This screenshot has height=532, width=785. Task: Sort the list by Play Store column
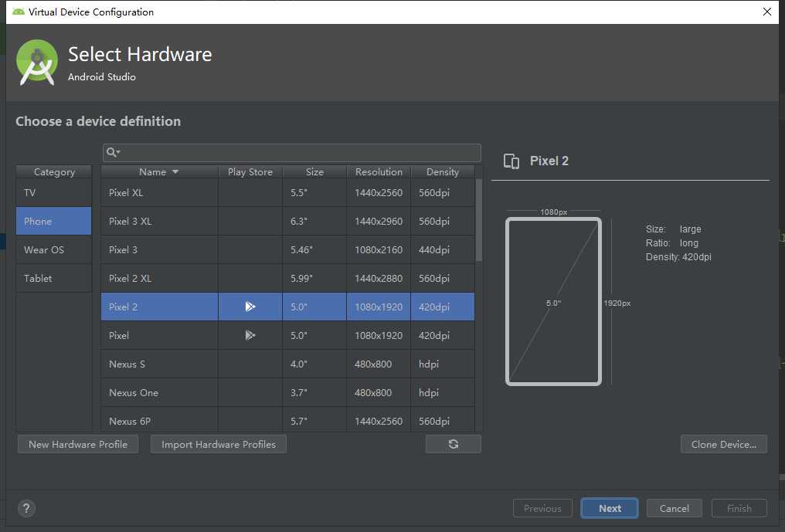click(250, 171)
